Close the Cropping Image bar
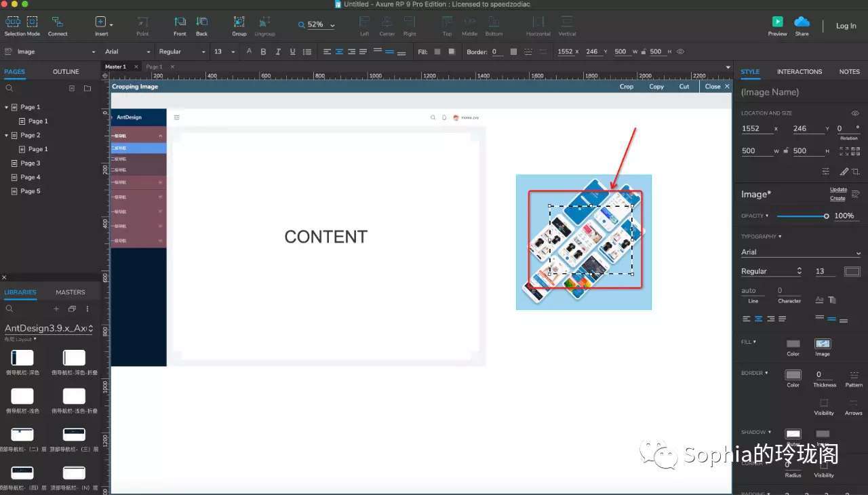 (717, 87)
